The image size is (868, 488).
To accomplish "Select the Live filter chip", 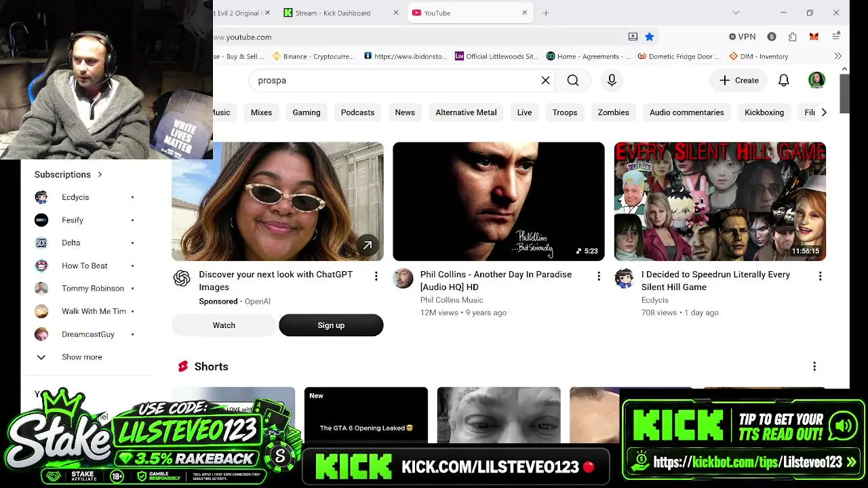I will pyautogui.click(x=524, y=113).
